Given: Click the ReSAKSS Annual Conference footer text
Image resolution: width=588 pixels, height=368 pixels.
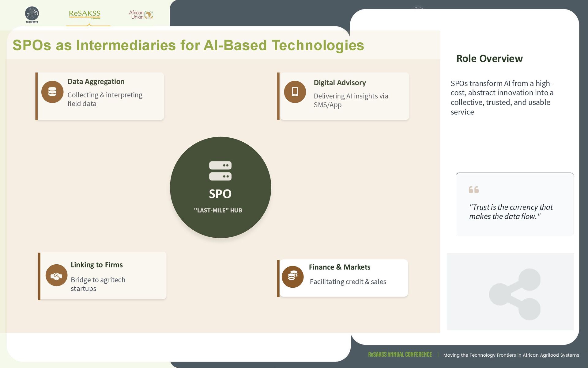Looking at the screenshot, I should (400, 355).
